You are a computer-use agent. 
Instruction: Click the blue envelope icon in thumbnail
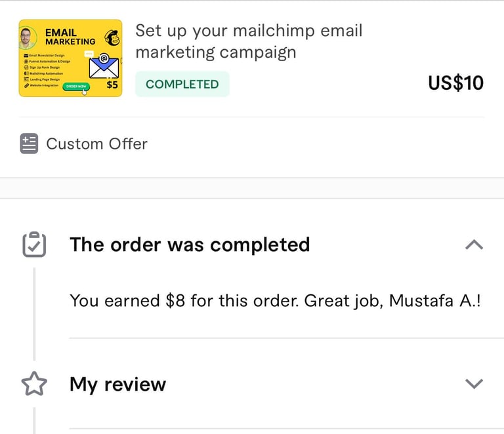[x=104, y=67]
